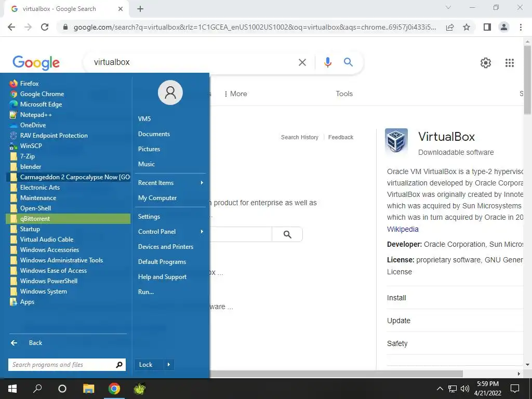Viewport: 532px width, 399px height.
Task: Open the notification center icon
Action: pyautogui.click(x=515, y=389)
